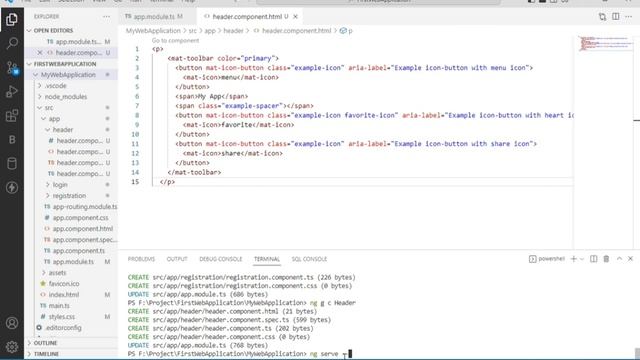Collapse the FIRSTWEBAPPLICATION section

pyautogui.click(x=64, y=64)
